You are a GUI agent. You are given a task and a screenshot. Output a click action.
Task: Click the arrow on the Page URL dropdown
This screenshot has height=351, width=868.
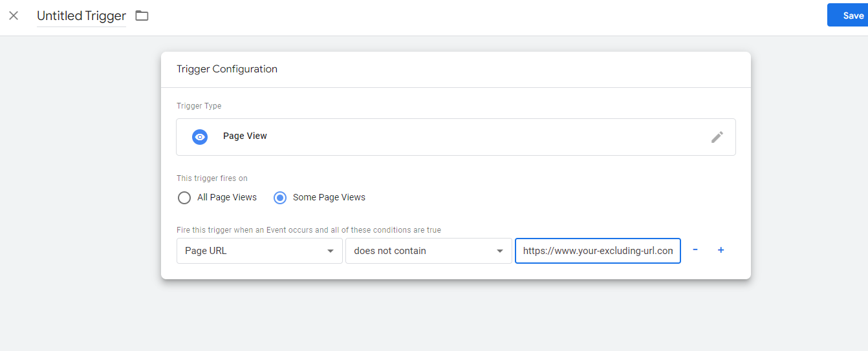pyautogui.click(x=331, y=251)
